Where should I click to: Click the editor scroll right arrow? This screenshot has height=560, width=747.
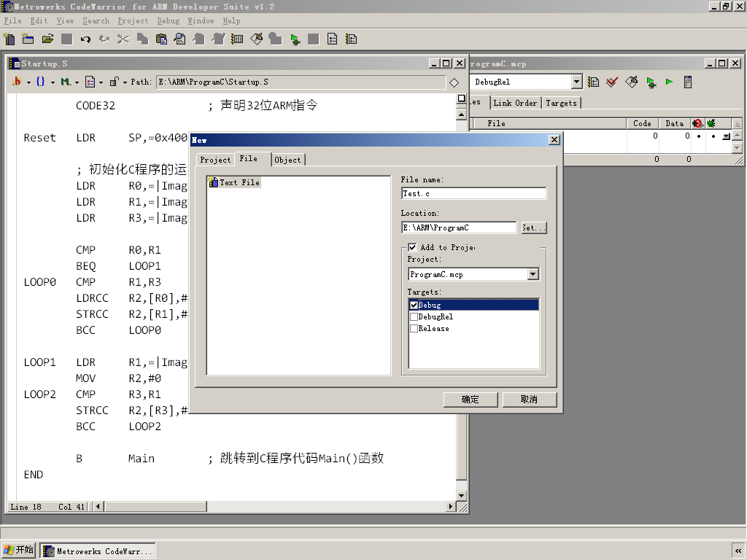[451, 507]
